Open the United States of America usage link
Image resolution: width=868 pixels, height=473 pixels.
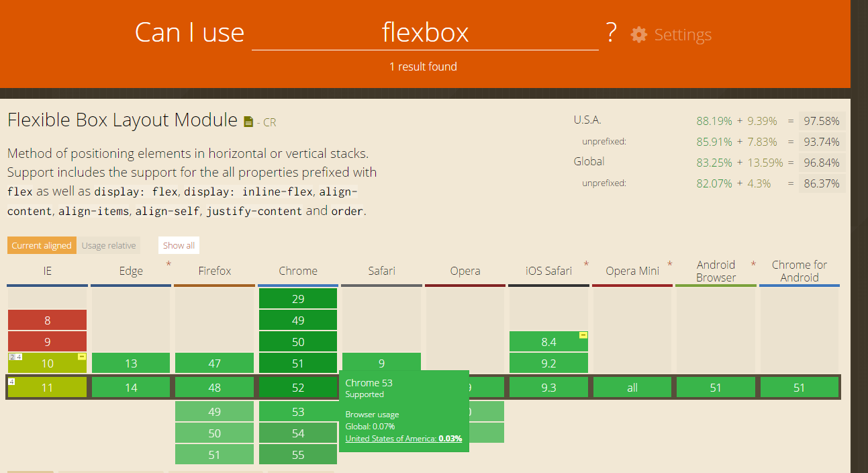[403, 439]
